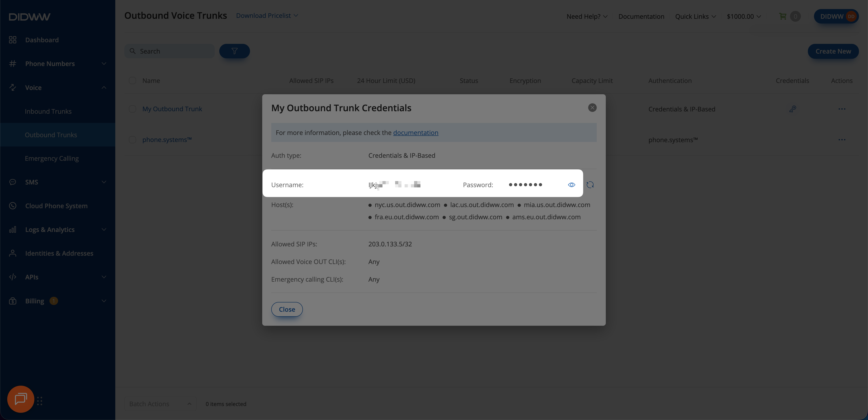Screen dimensions: 868x420
Task: Open the documentation link in dialog
Action: (416, 132)
